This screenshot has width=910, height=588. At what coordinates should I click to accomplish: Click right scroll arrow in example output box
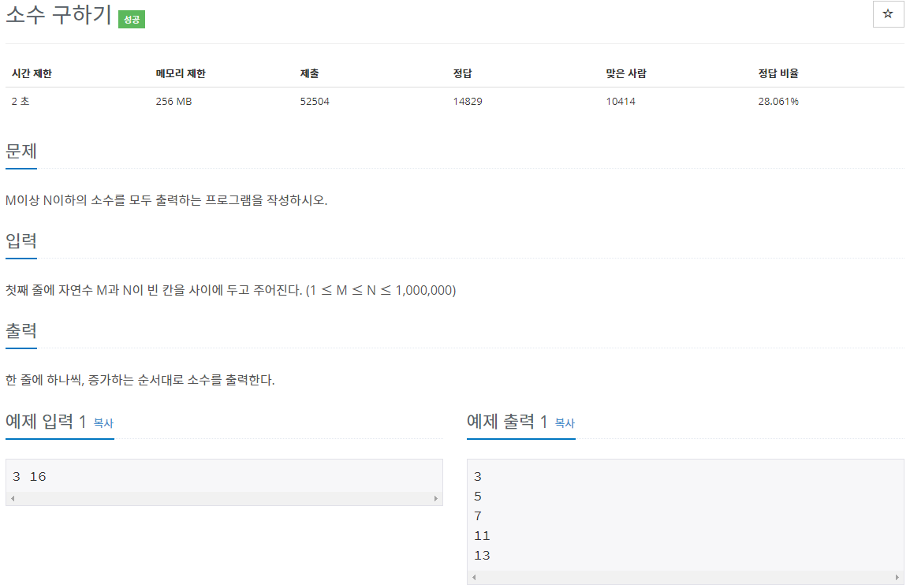pyautogui.click(x=897, y=577)
